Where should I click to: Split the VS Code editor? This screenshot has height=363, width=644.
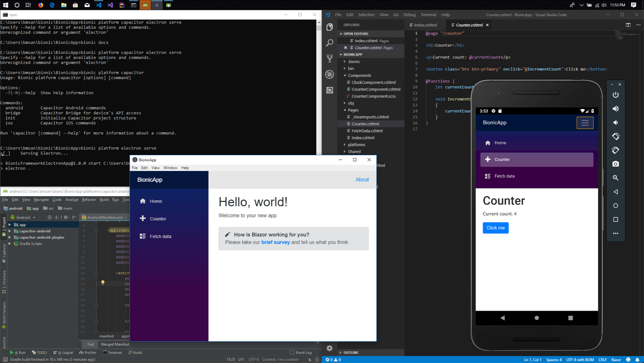click(628, 25)
